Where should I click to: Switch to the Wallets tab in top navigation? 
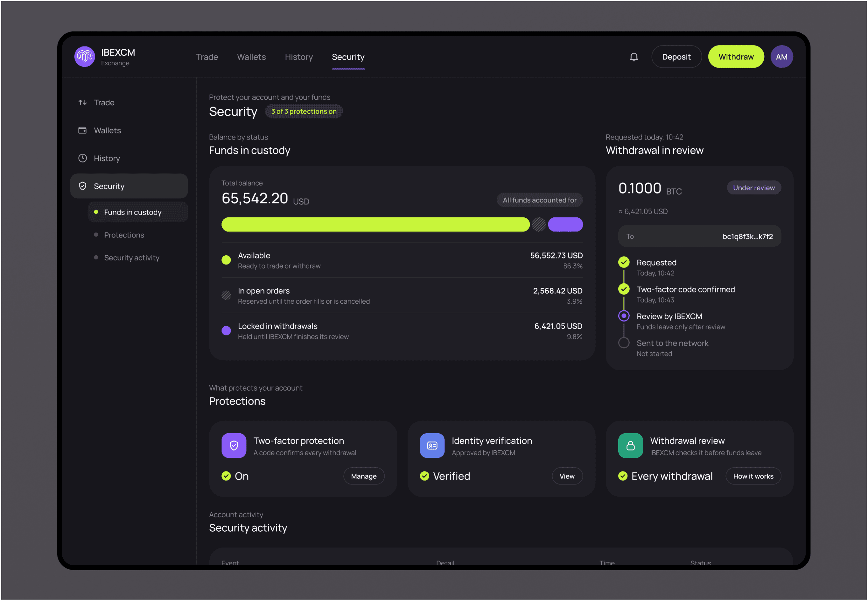(251, 57)
